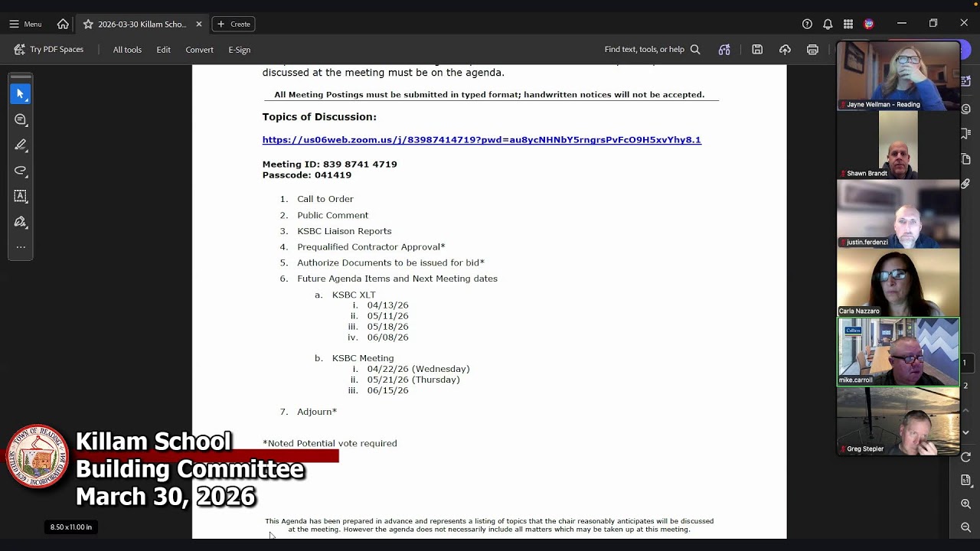The height and width of the screenshot is (551, 980).
Task: Click agenda item KSBC Liaison Reports
Action: 345,231
